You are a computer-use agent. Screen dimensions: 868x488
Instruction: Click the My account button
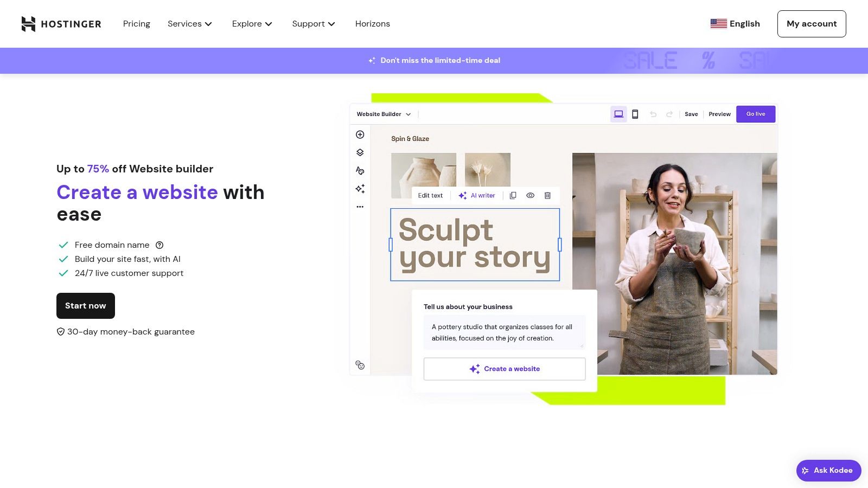pyautogui.click(x=812, y=24)
